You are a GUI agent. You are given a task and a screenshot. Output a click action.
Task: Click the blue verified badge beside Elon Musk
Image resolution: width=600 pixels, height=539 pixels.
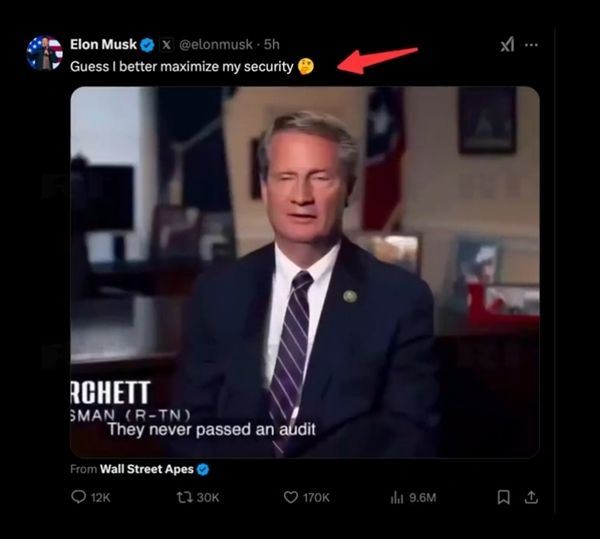click(x=147, y=45)
